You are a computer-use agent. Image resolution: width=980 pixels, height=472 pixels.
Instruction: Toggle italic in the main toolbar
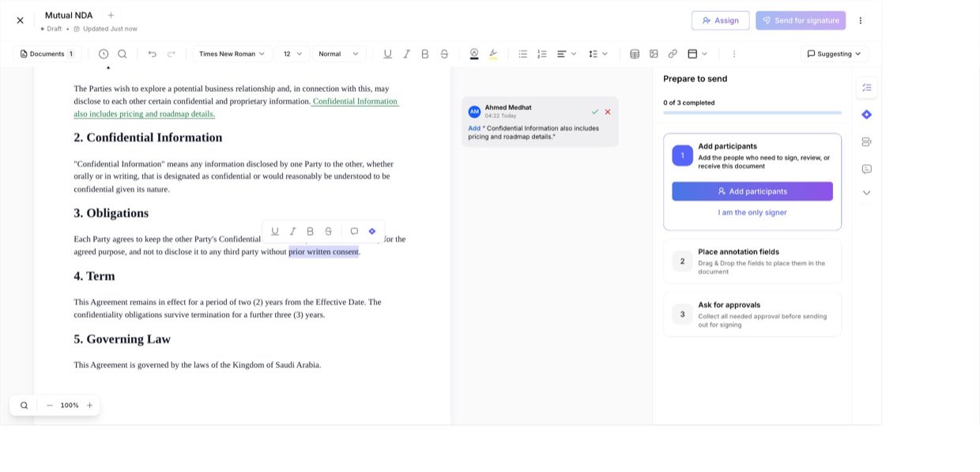click(406, 54)
